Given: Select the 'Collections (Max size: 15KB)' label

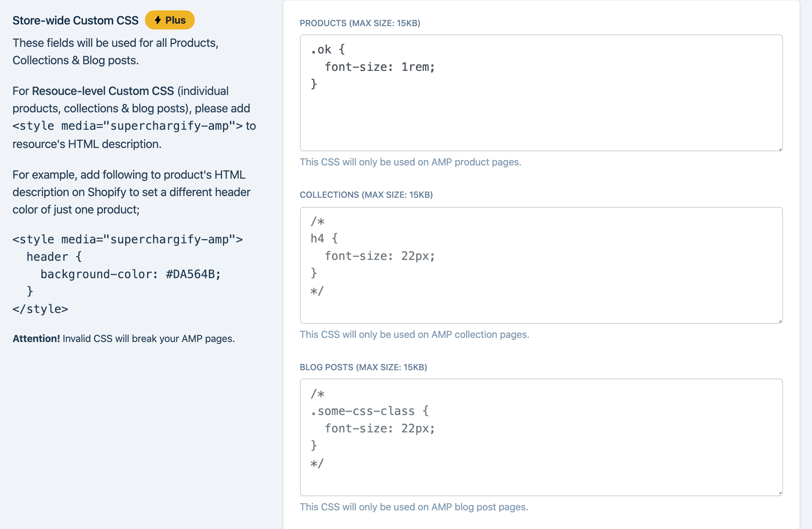Looking at the screenshot, I should pos(366,195).
